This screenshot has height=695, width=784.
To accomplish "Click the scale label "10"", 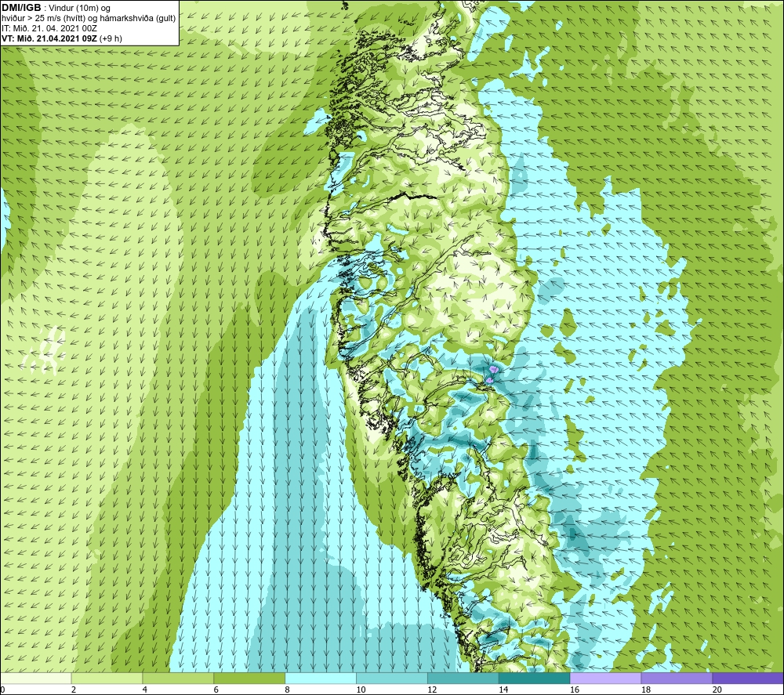I will pyautogui.click(x=361, y=690).
